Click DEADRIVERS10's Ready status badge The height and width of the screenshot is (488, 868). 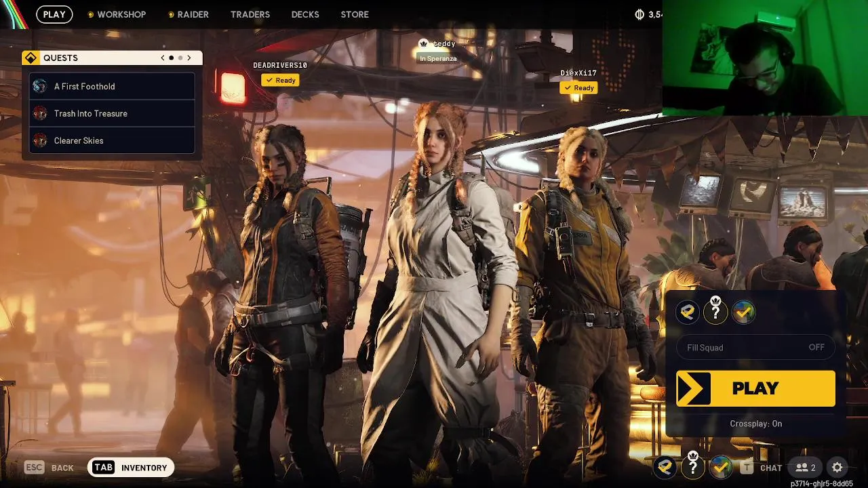click(x=280, y=80)
